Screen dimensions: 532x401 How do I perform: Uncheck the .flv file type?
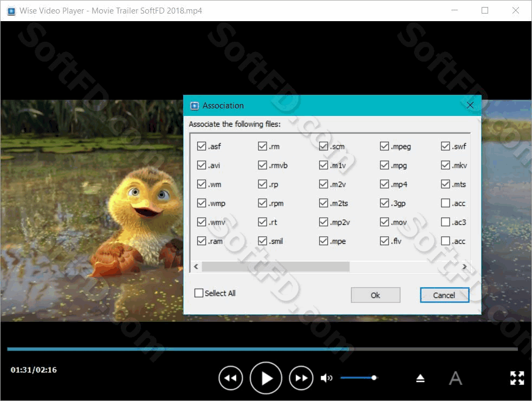385,241
